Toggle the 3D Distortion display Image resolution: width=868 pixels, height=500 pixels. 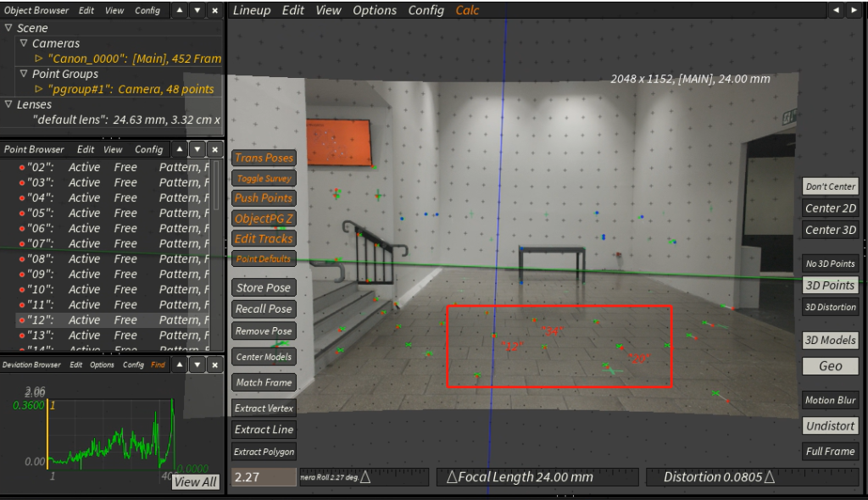point(831,308)
